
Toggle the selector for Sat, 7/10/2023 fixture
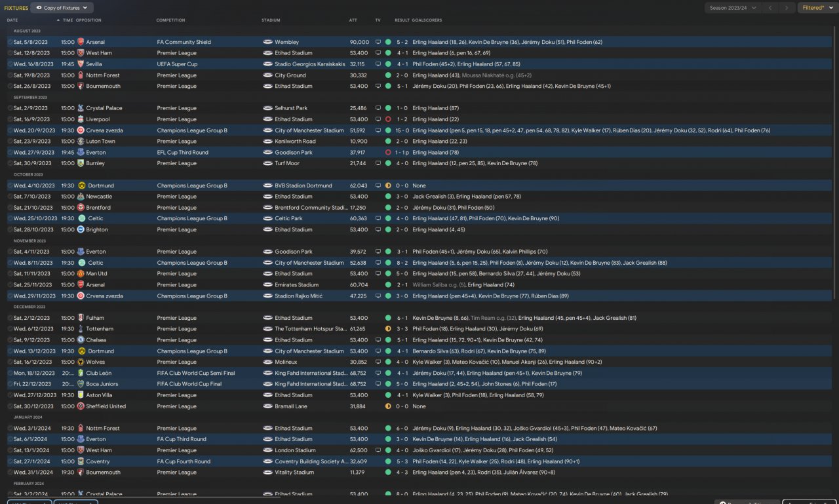[x=10, y=197]
